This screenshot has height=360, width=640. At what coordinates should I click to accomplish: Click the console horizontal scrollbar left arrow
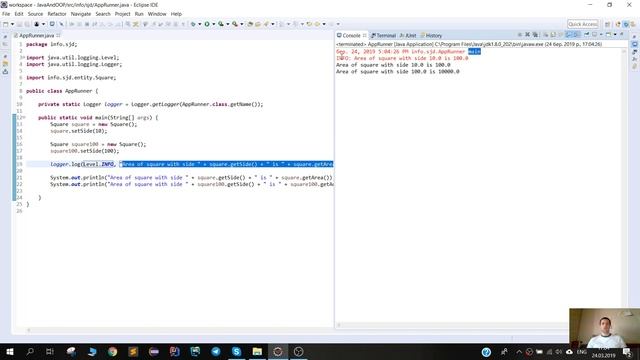(x=339, y=325)
